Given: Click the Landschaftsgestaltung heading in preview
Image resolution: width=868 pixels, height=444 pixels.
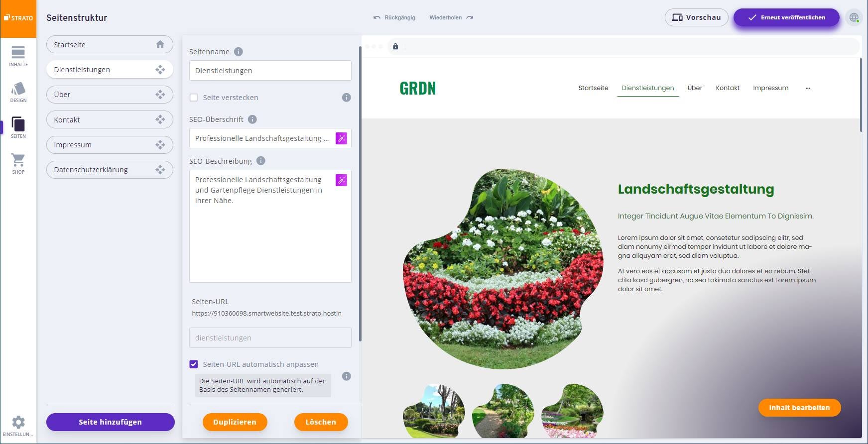Looking at the screenshot, I should click(696, 189).
